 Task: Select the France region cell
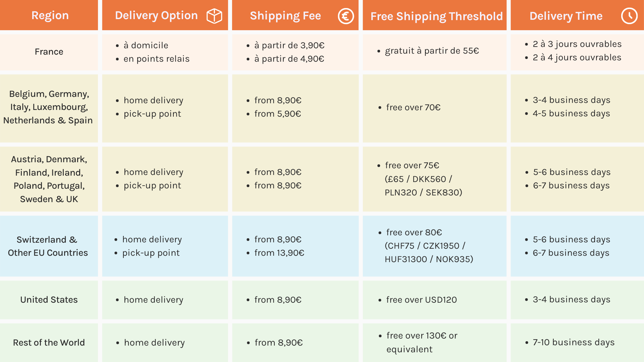[x=49, y=52]
